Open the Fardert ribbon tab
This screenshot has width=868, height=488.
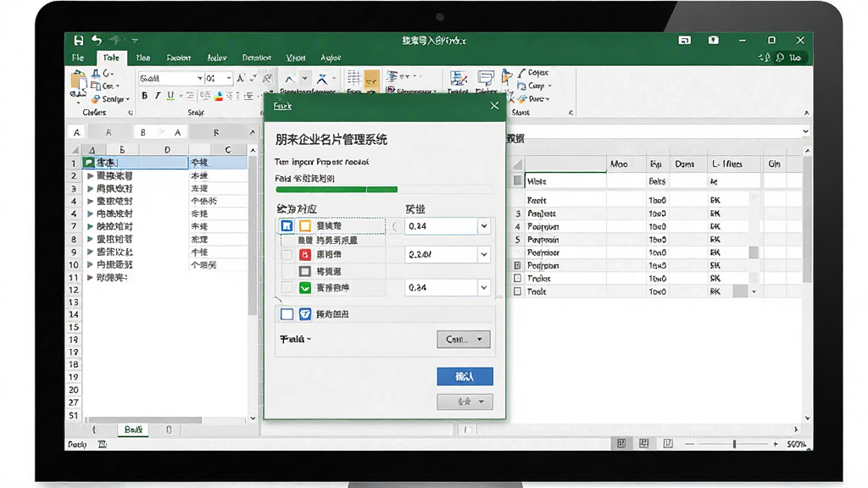point(178,58)
